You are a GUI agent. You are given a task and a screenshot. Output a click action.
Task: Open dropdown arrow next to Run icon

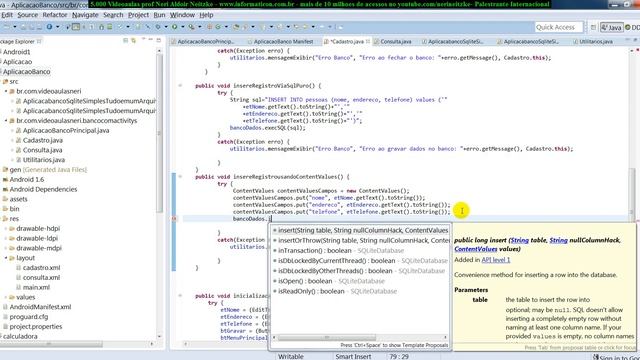point(182,27)
